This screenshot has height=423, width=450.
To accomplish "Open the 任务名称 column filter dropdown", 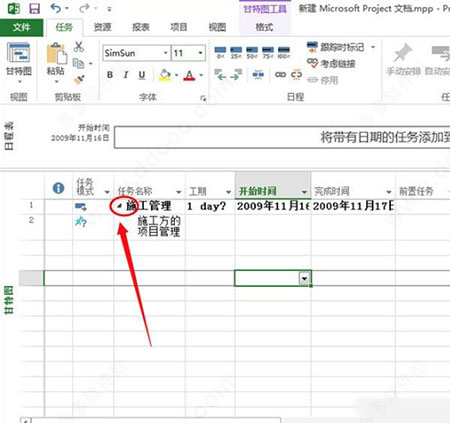I will pos(179,192).
